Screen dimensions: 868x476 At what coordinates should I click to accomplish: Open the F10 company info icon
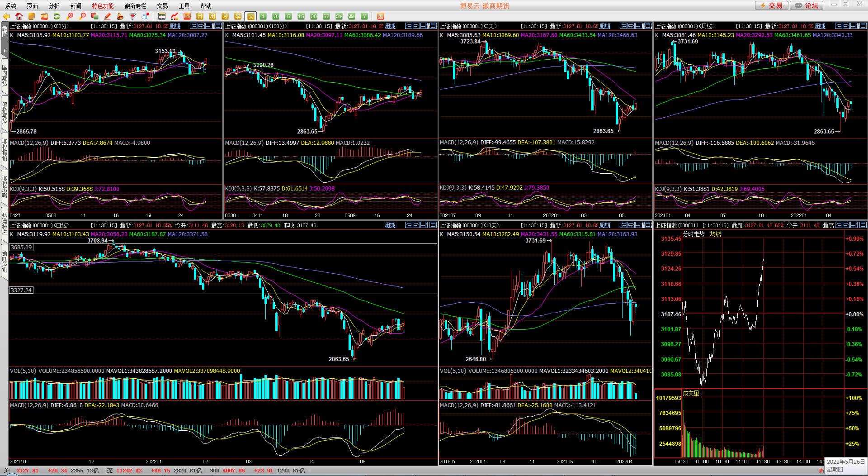point(44,16)
